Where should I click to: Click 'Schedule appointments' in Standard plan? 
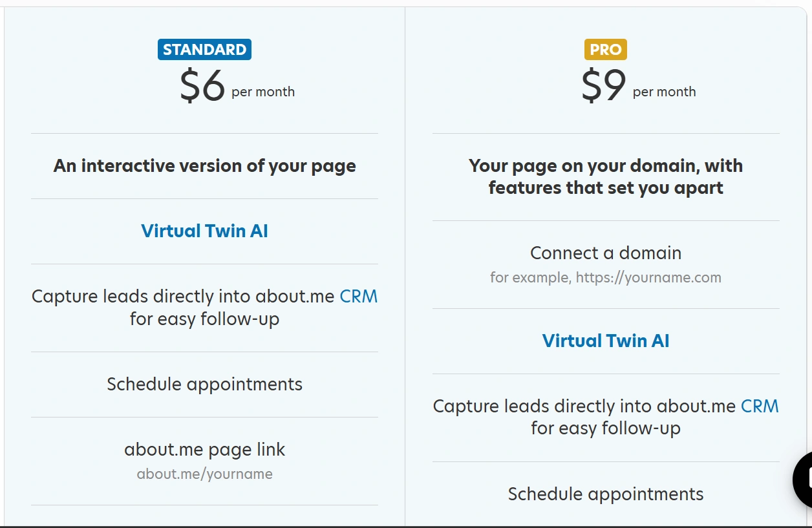(204, 385)
